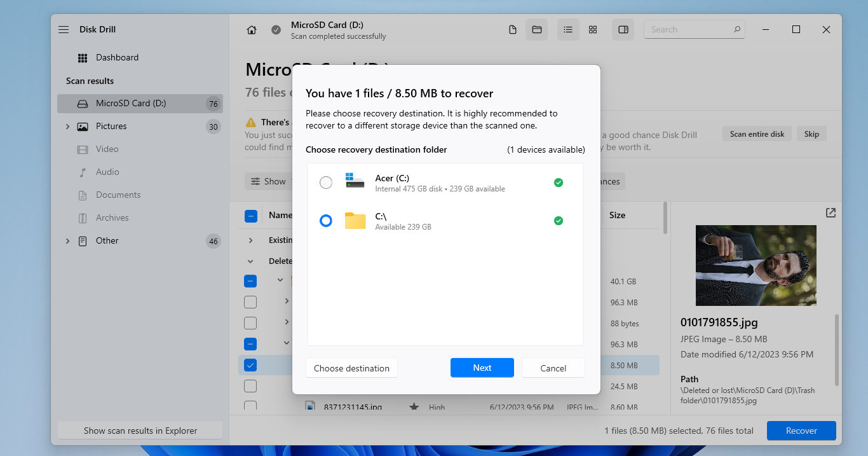The width and height of the screenshot is (868, 456).
Task: Click the 'Scan completed successfully' status text
Action: coord(338,37)
